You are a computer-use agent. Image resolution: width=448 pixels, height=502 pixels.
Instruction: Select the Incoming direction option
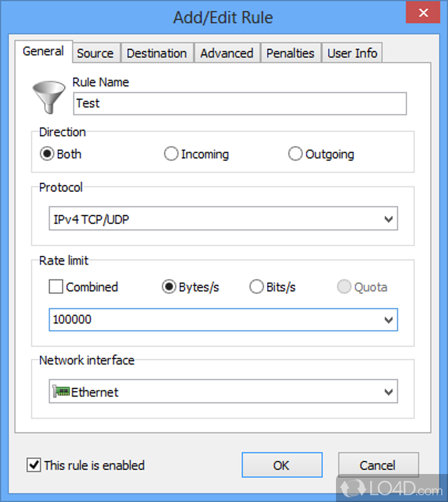(171, 154)
